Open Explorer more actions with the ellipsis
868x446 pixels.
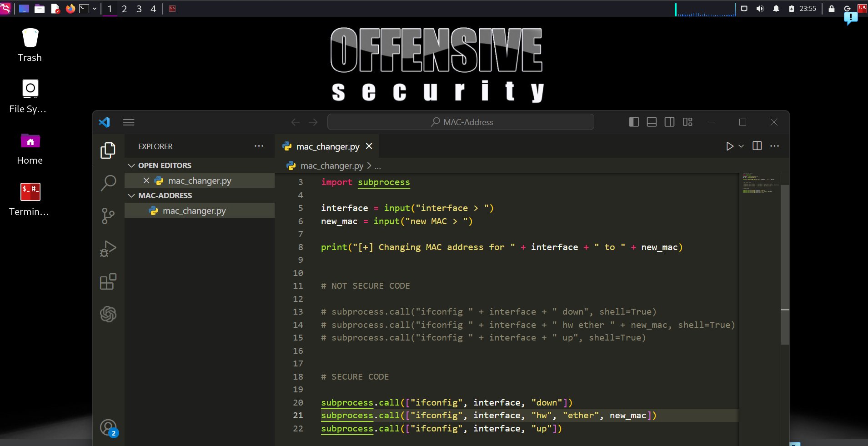[259, 146]
